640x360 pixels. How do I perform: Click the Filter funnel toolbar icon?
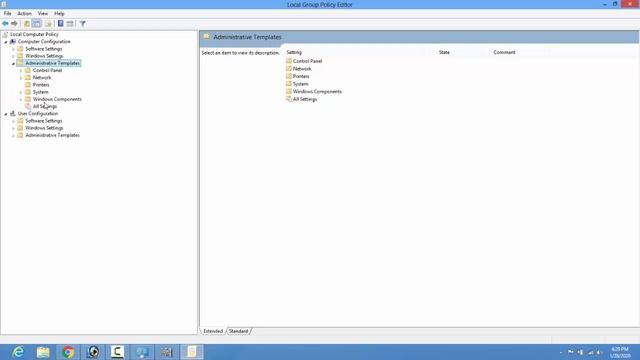(82, 24)
